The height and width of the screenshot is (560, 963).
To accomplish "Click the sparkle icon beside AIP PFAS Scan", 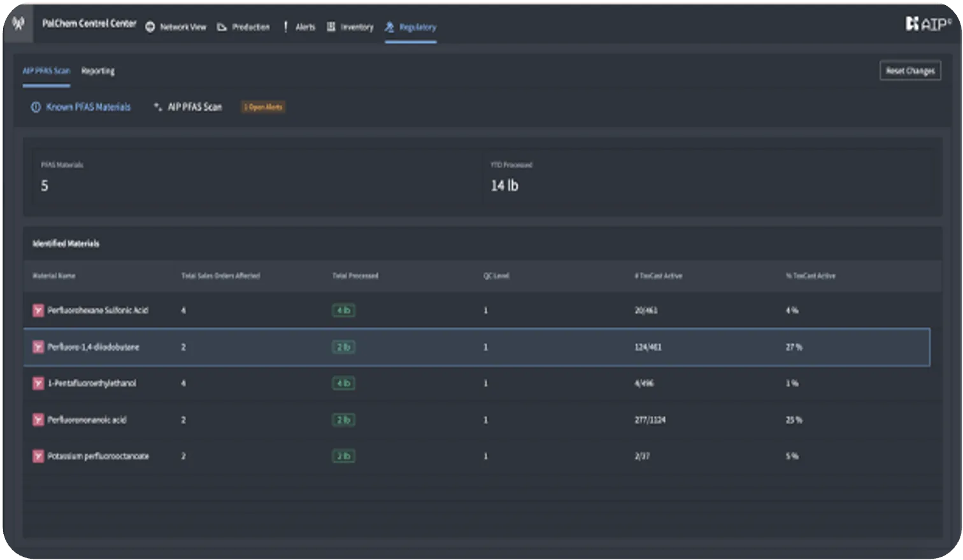I will click(x=158, y=107).
